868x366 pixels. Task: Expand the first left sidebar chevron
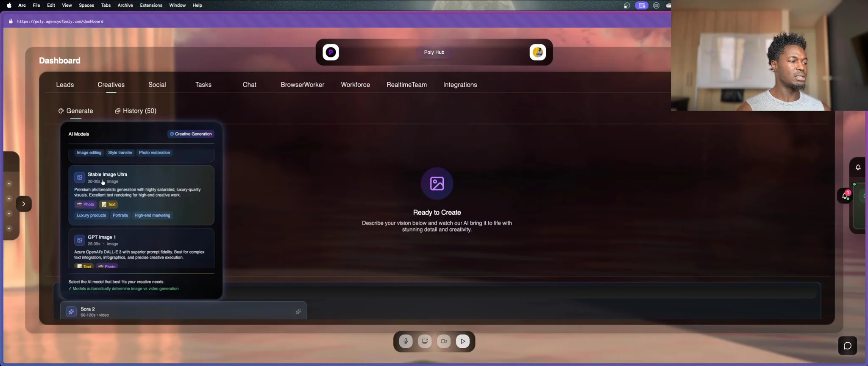point(9,184)
